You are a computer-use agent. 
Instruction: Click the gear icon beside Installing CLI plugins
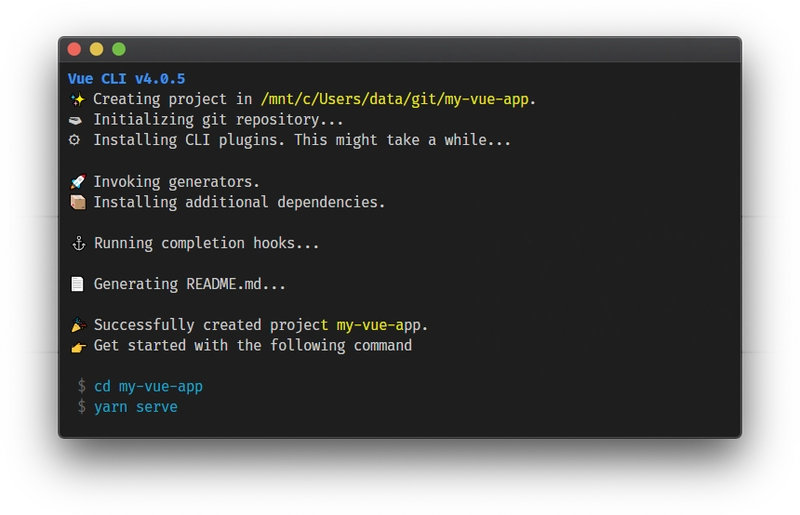(74, 140)
